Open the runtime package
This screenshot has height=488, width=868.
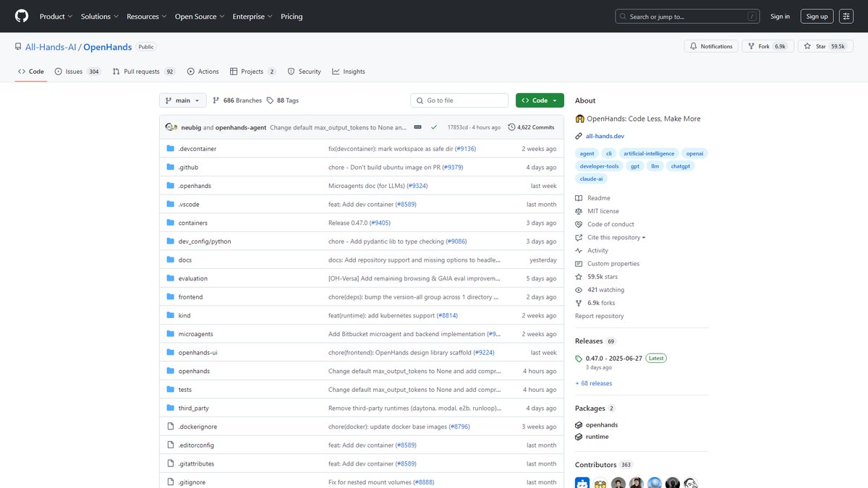[x=597, y=437]
